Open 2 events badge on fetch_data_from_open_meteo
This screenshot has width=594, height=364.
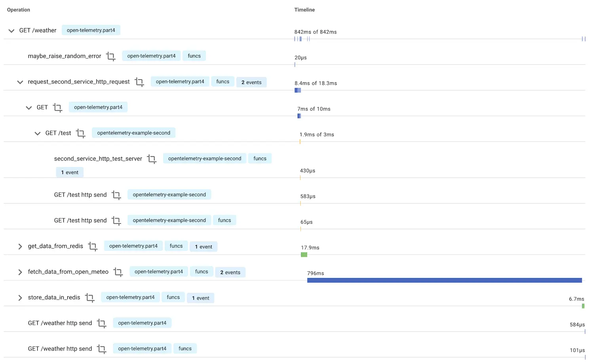coord(230,272)
